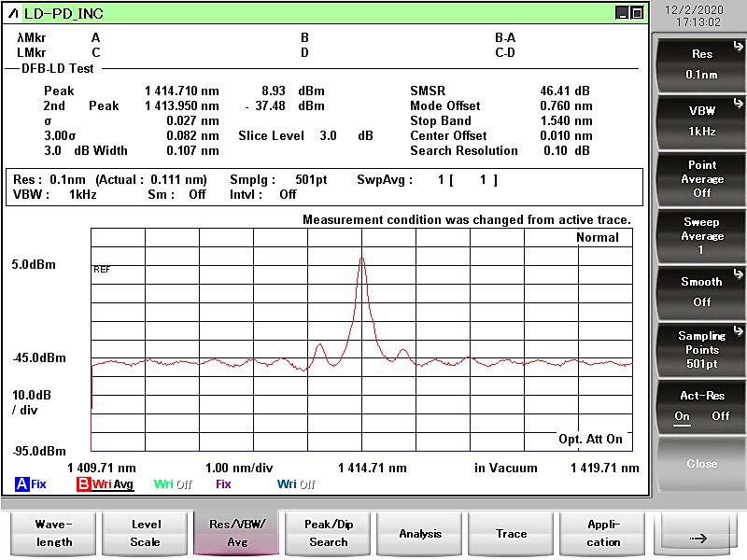Switch to the Analysis menu
747x560 pixels.
tap(420, 533)
